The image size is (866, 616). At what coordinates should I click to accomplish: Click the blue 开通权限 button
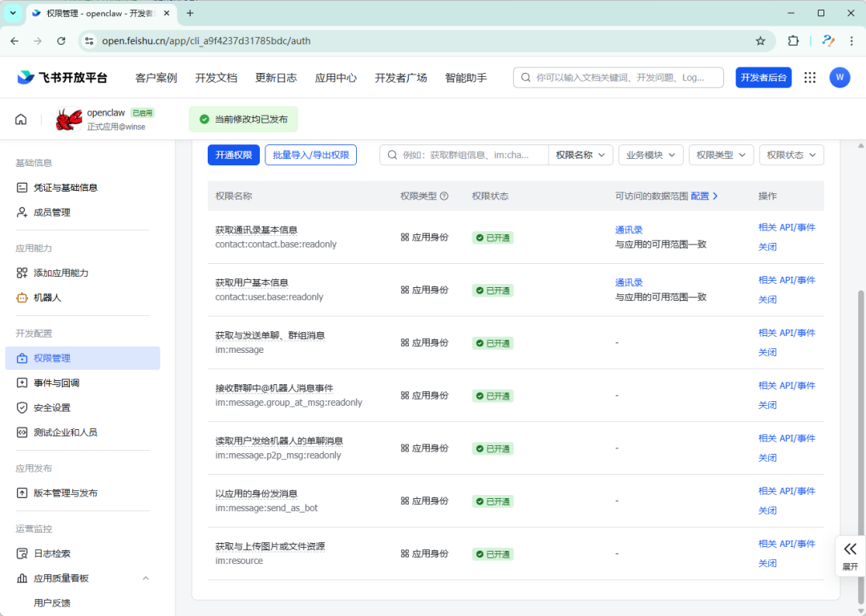pos(233,155)
